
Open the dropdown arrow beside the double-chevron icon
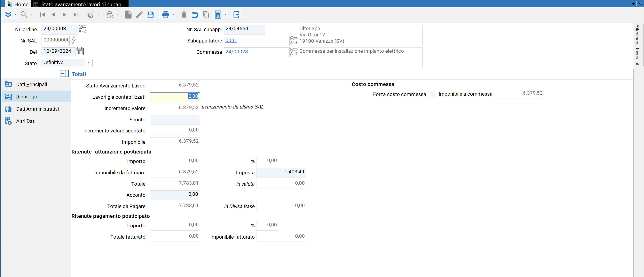point(16,15)
